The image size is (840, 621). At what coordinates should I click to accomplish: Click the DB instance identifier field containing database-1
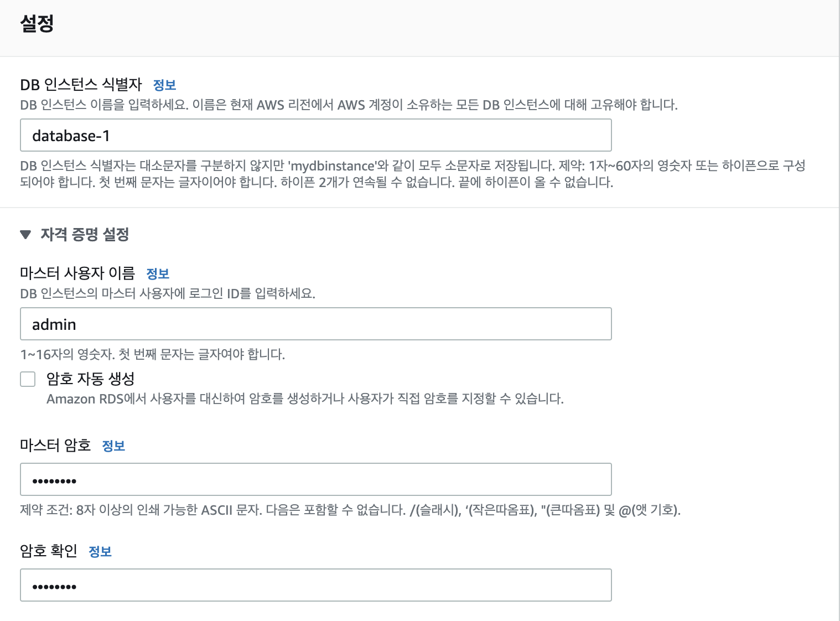click(x=315, y=136)
